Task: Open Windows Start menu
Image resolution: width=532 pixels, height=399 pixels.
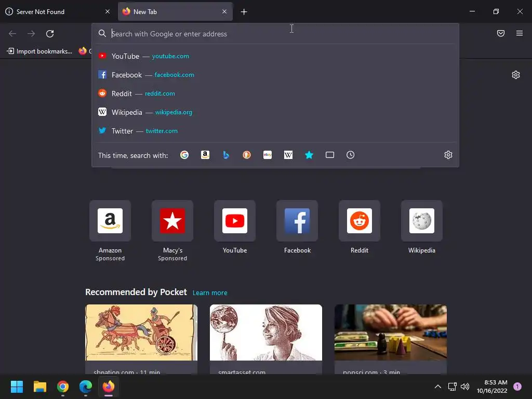Action: click(17, 387)
